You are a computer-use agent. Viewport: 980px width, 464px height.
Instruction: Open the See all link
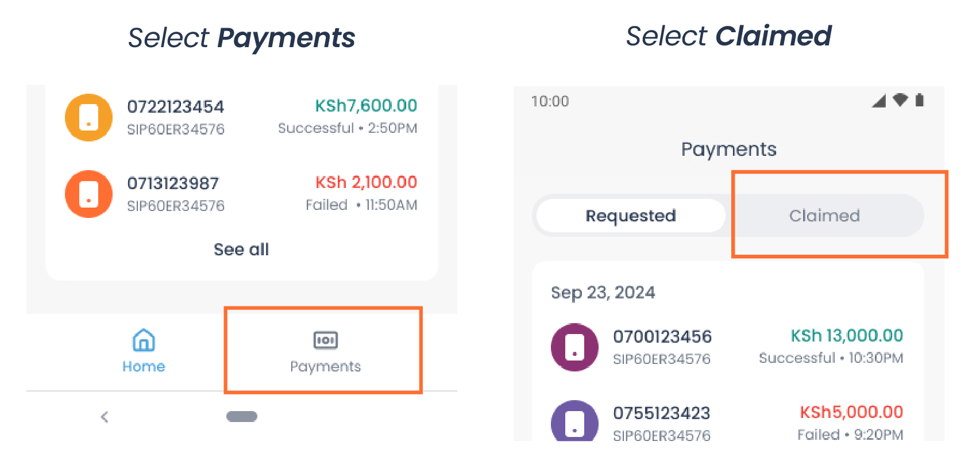[241, 249]
